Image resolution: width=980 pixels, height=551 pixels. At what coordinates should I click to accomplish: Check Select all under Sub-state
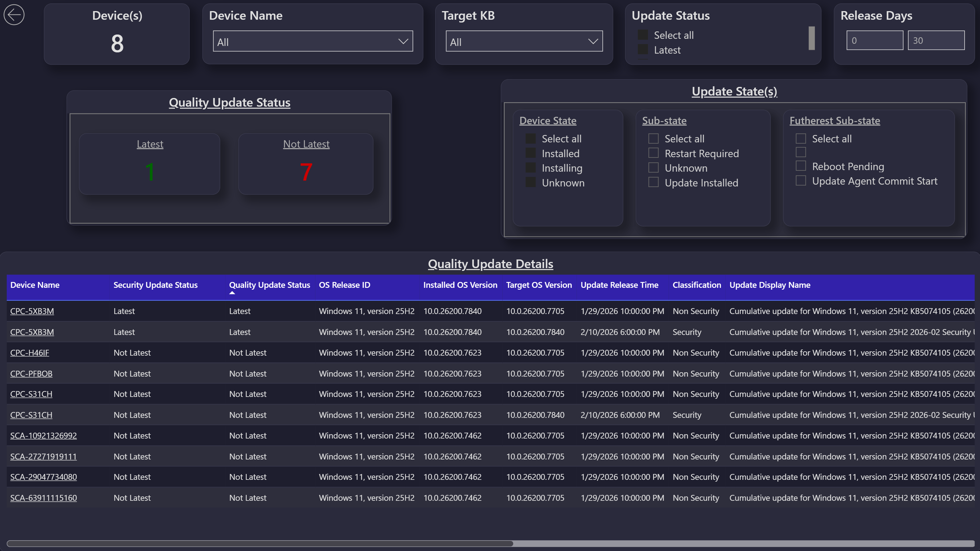click(x=653, y=139)
